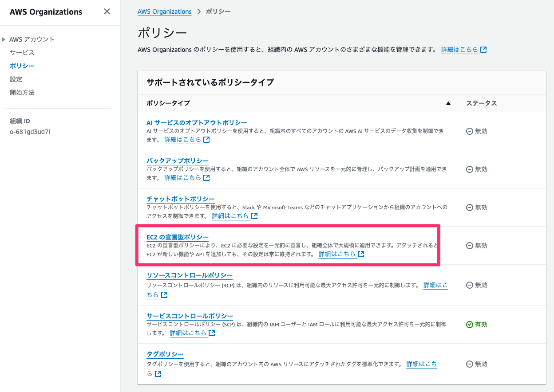Open EC2 の宣言型ポリシー
554x392 pixels.
[178, 237]
